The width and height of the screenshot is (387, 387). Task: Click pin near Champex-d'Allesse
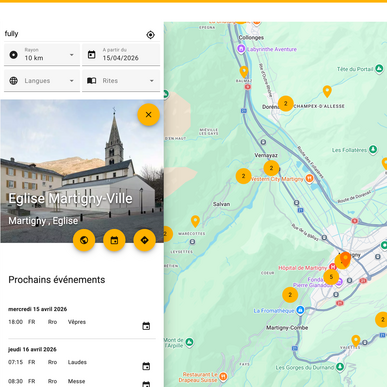pos(327,91)
